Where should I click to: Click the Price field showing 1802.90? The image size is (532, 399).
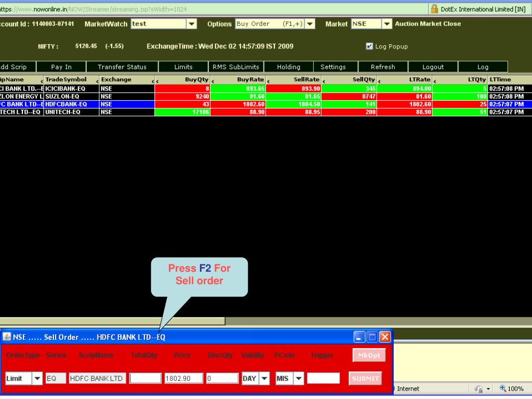click(x=183, y=378)
